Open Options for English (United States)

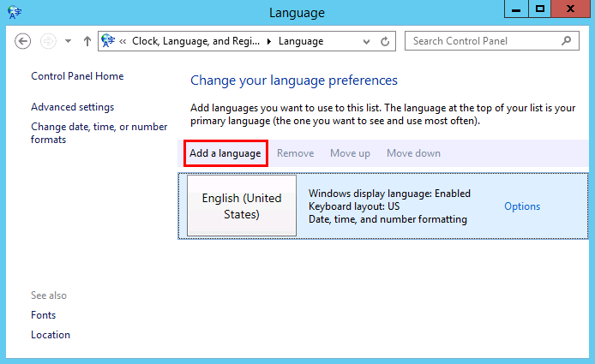(522, 206)
